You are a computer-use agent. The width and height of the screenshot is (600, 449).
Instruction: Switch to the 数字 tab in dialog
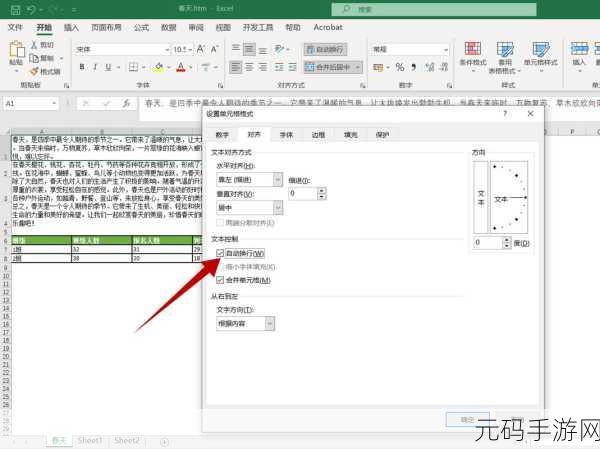click(222, 134)
